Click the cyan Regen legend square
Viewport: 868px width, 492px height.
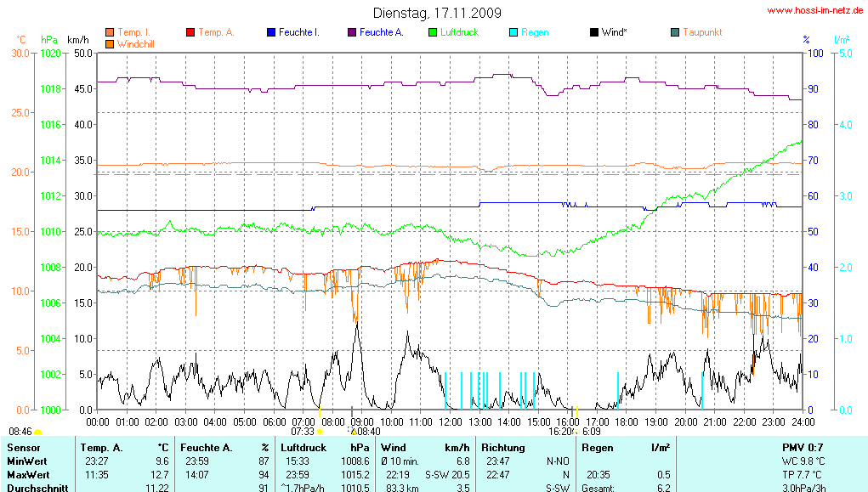click(513, 32)
